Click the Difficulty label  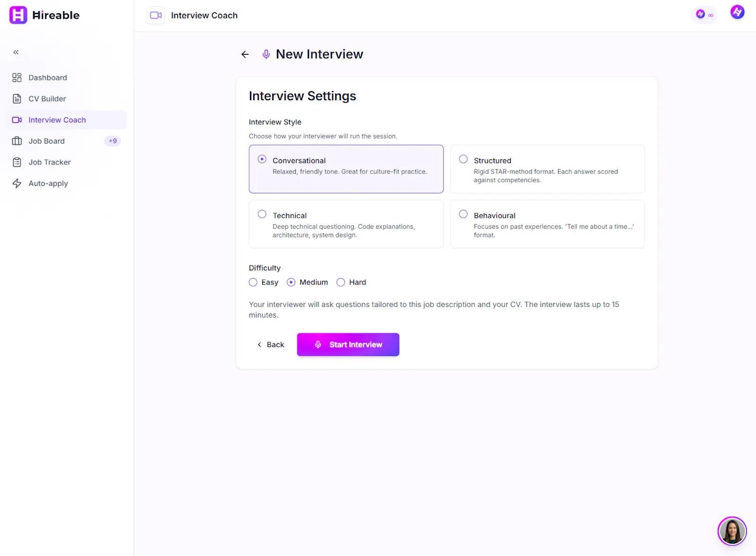point(265,268)
